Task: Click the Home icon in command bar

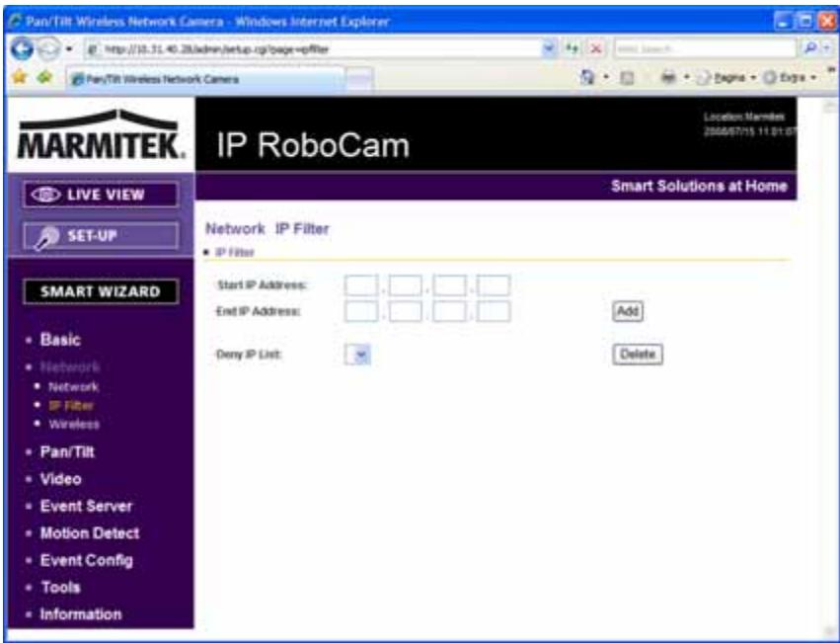Action: point(587,78)
